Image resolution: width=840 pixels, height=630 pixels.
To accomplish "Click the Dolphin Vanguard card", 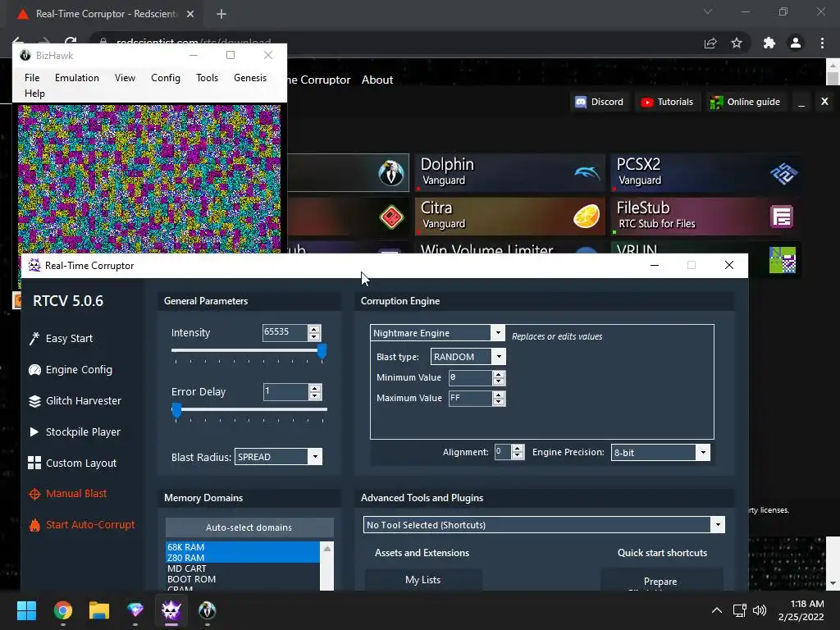I will [510, 172].
